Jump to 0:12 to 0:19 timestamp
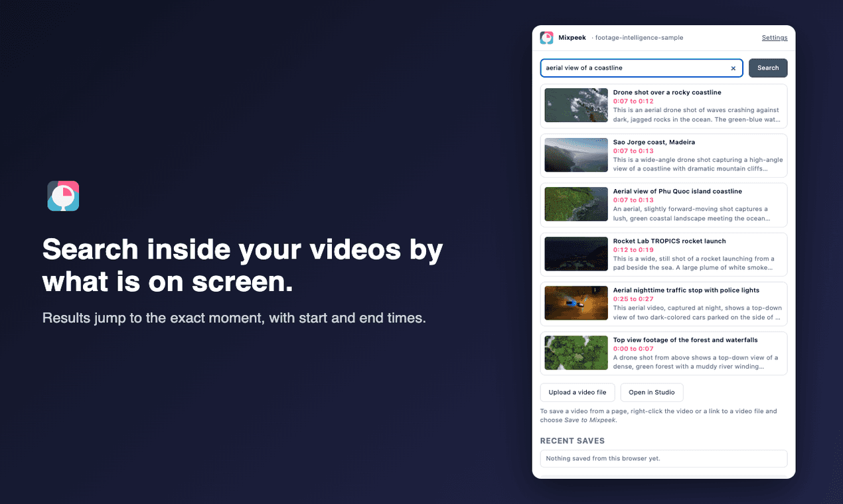 633,250
